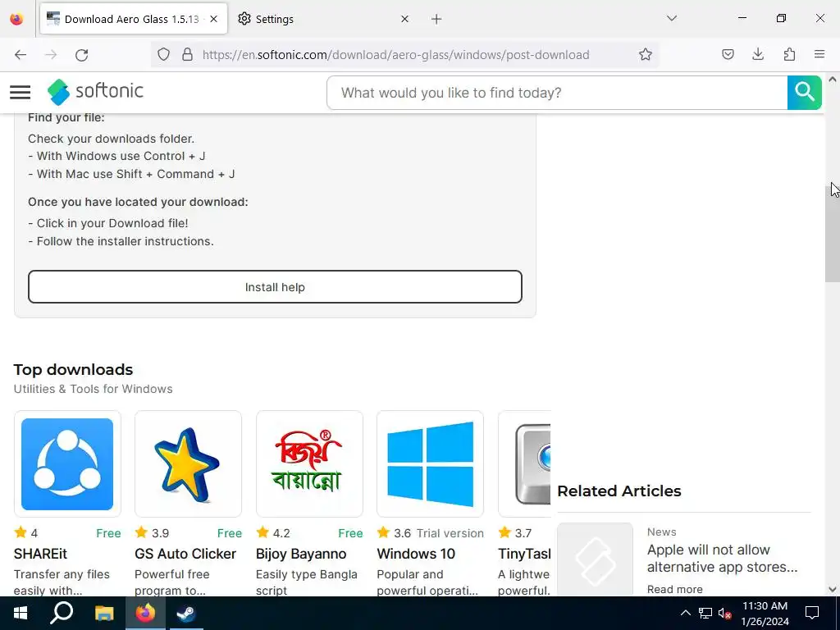Click the SHAREit title link

point(40,554)
